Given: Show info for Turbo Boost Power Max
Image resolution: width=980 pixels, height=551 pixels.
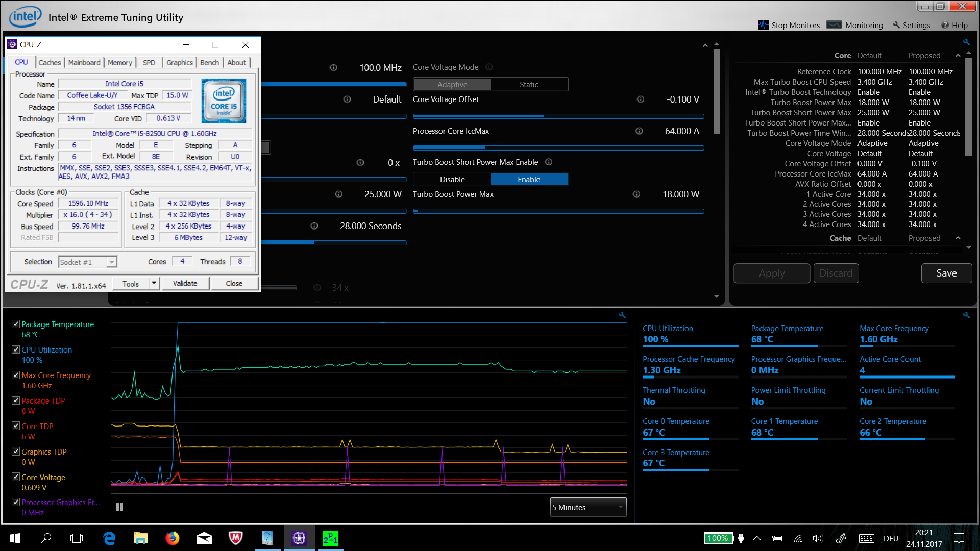Looking at the screenshot, I should (636, 194).
